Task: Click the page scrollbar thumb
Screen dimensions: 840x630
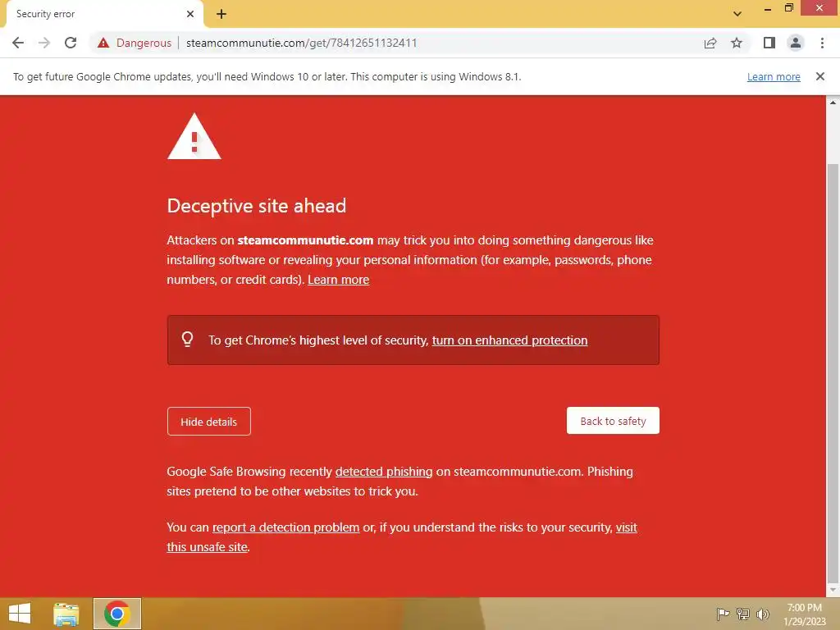Action: tap(833, 373)
